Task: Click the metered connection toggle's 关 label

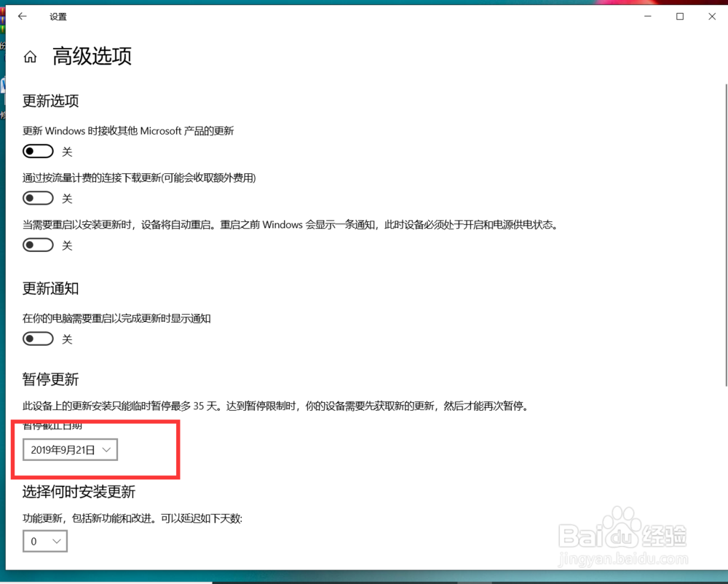Action: point(67,197)
